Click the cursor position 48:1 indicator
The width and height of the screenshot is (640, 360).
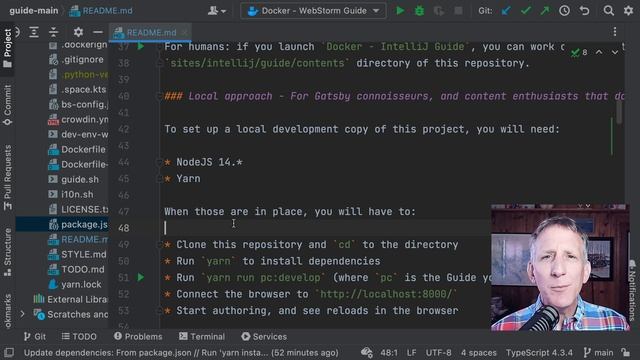[389, 353]
